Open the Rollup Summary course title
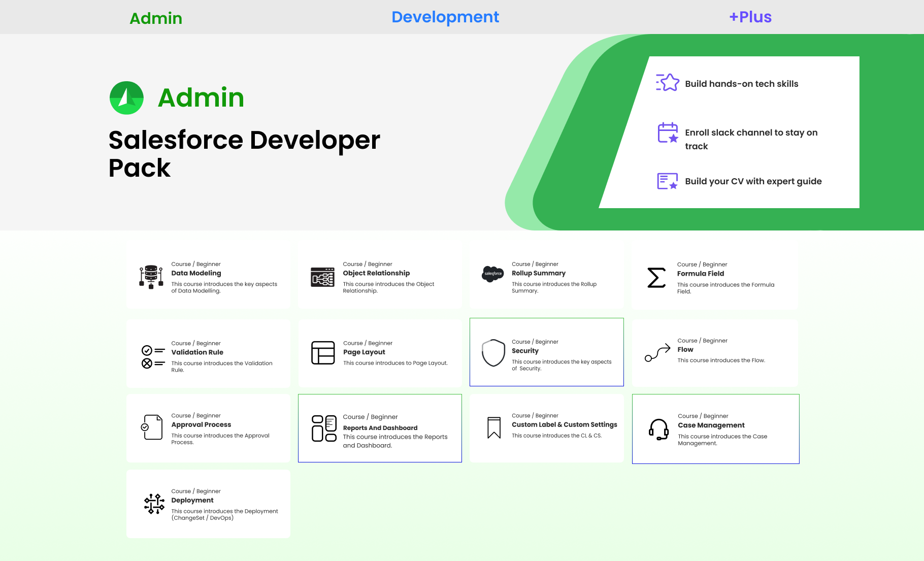This screenshot has width=924, height=561. pyautogui.click(x=539, y=273)
